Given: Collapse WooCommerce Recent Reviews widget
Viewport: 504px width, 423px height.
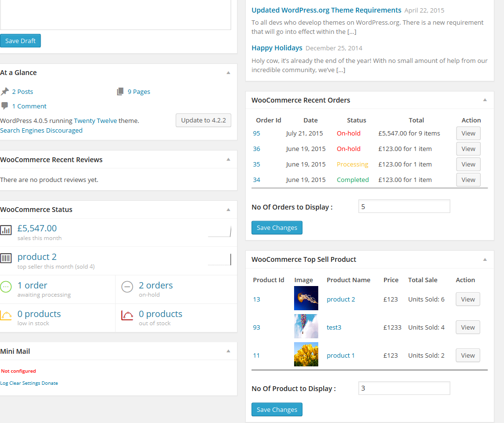Looking at the screenshot, I should [228, 160].
